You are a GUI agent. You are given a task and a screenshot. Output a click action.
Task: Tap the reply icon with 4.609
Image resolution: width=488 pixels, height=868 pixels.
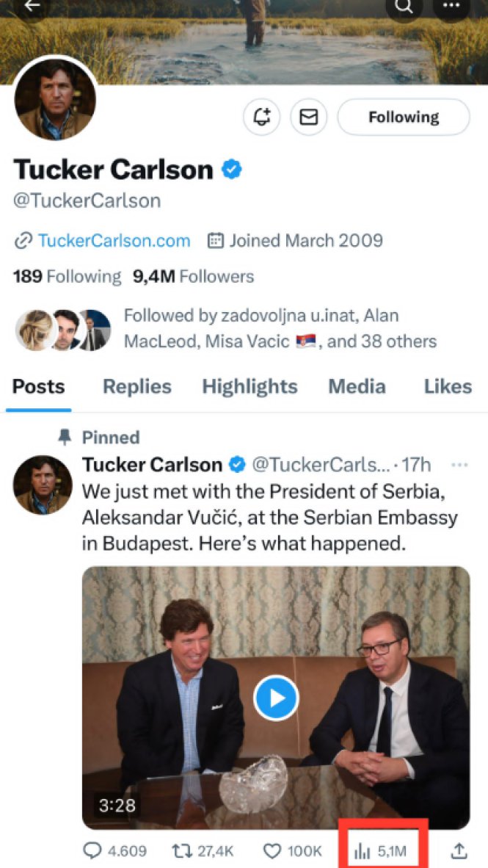(x=92, y=851)
